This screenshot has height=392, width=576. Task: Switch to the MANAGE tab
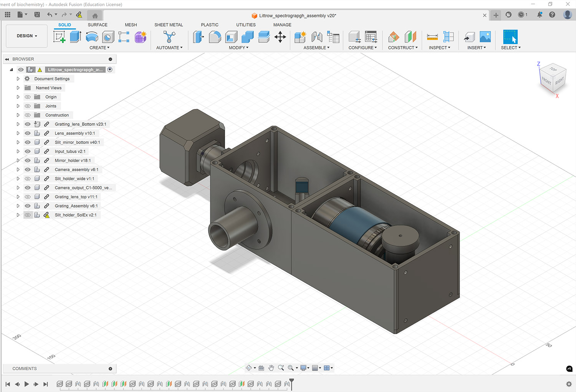click(282, 25)
